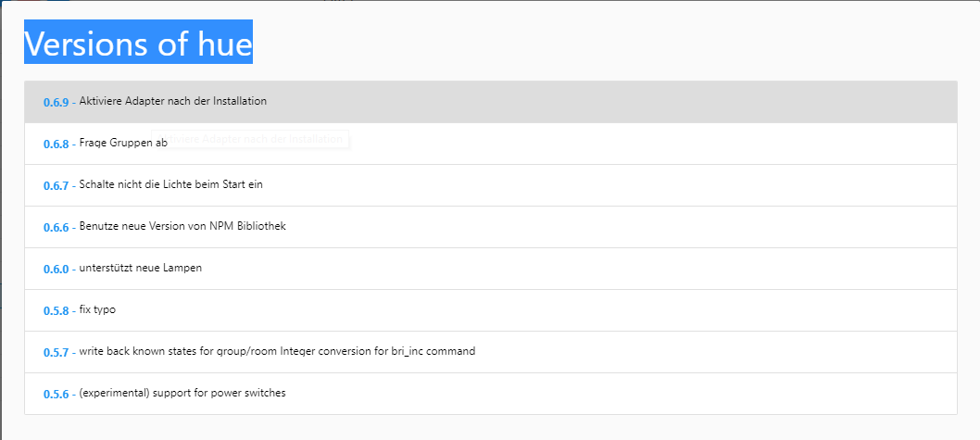Select the 'fix typo' changelog text
This screenshot has height=440, width=980.
97,309
